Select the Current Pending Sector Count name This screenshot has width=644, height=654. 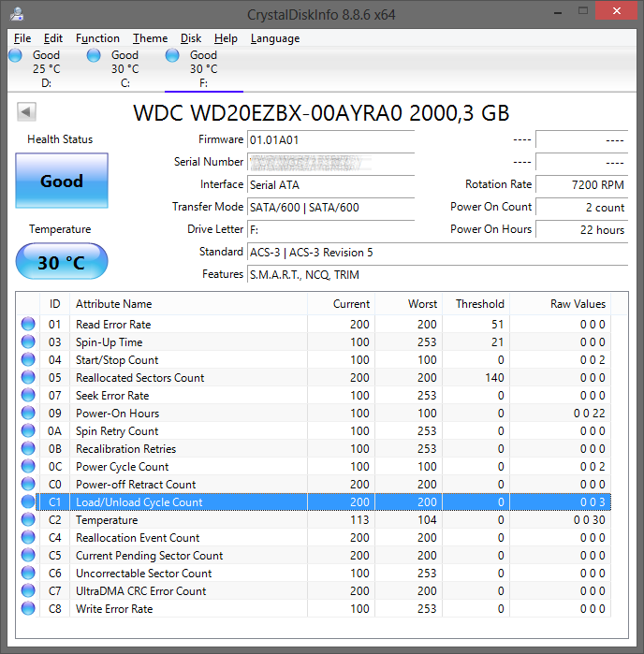(x=150, y=556)
